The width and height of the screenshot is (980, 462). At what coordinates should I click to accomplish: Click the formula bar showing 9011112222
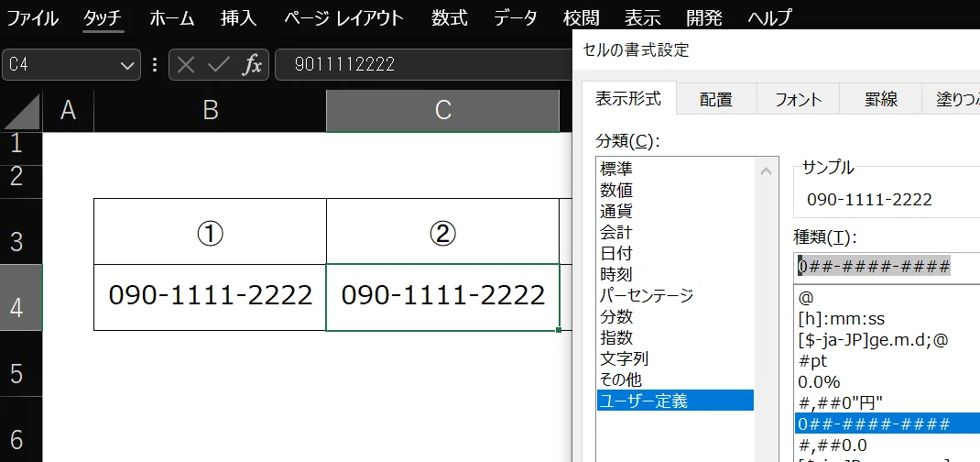point(424,64)
